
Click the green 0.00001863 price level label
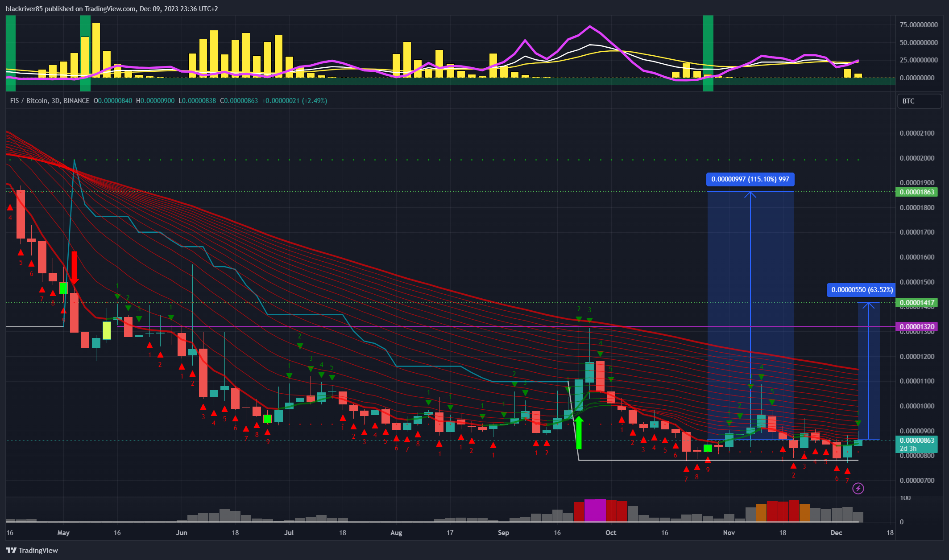point(916,192)
